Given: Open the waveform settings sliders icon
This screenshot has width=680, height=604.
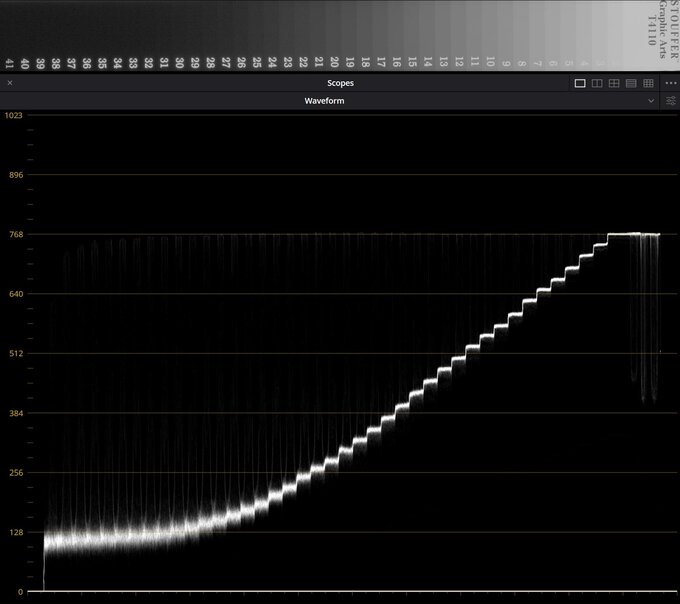Looking at the screenshot, I should pyautogui.click(x=670, y=101).
